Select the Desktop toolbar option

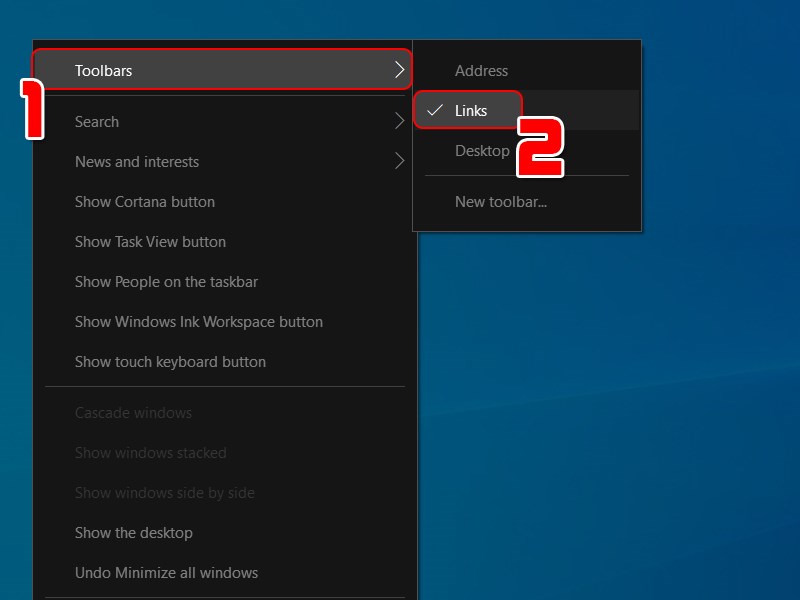[481, 151]
